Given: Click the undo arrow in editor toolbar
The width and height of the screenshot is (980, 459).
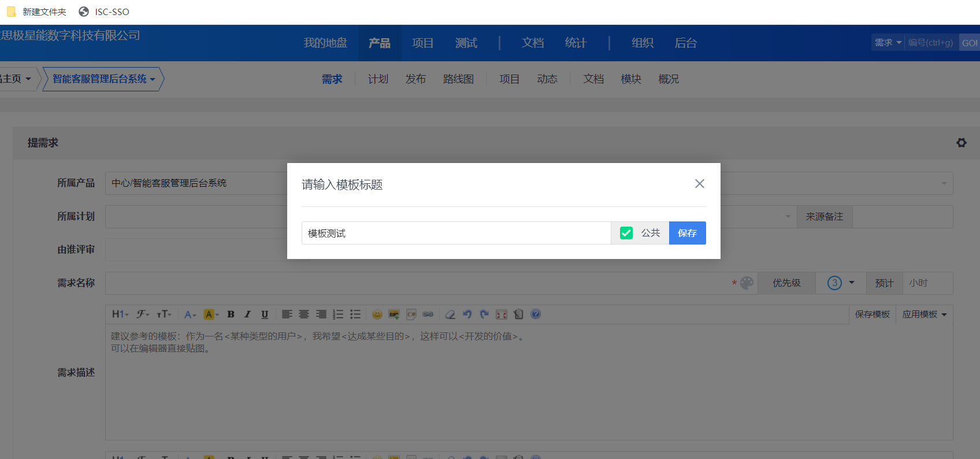Looking at the screenshot, I should coord(467,314).
